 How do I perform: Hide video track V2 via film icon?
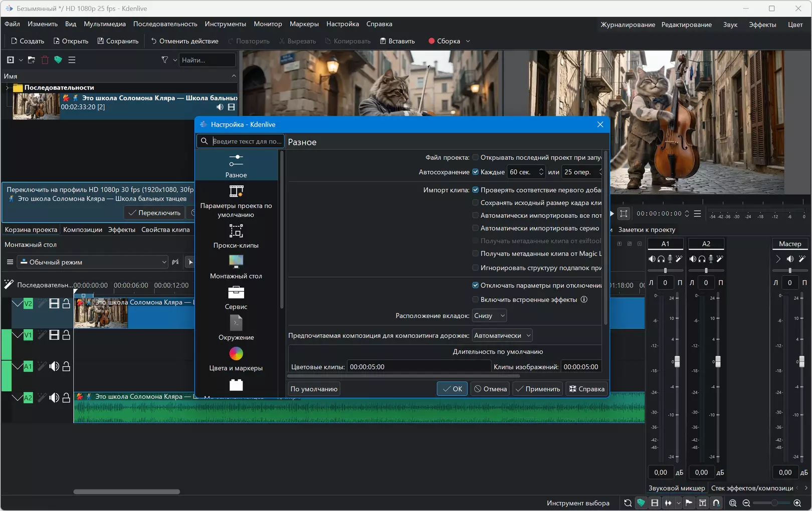(54, 304)
